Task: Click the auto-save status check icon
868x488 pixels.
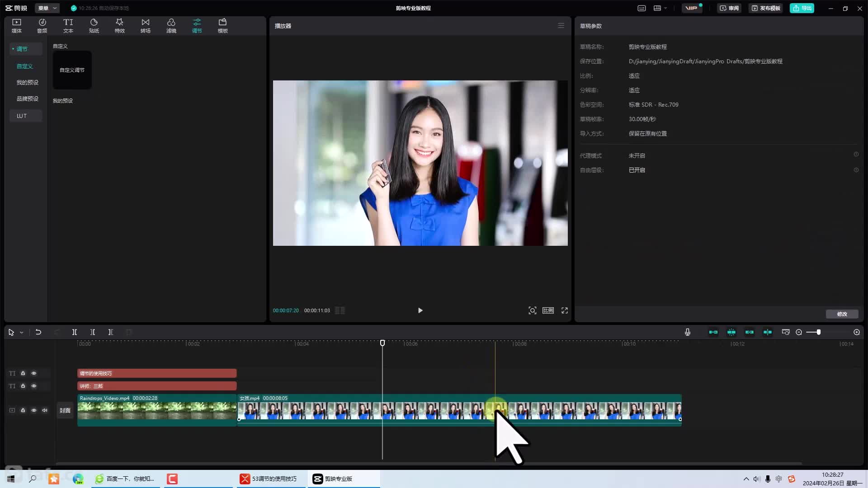Action: (x=74, y=8)
